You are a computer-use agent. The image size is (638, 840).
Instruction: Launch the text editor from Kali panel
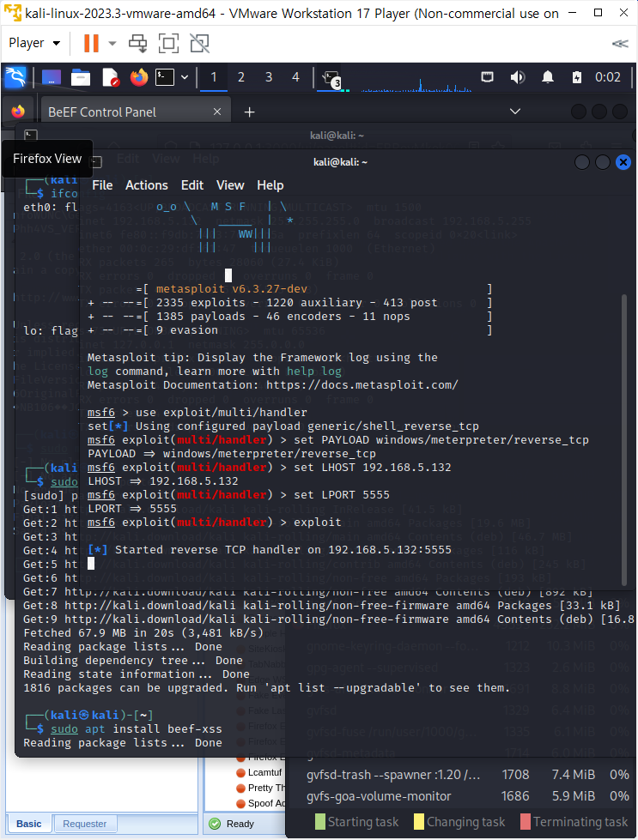110,77
